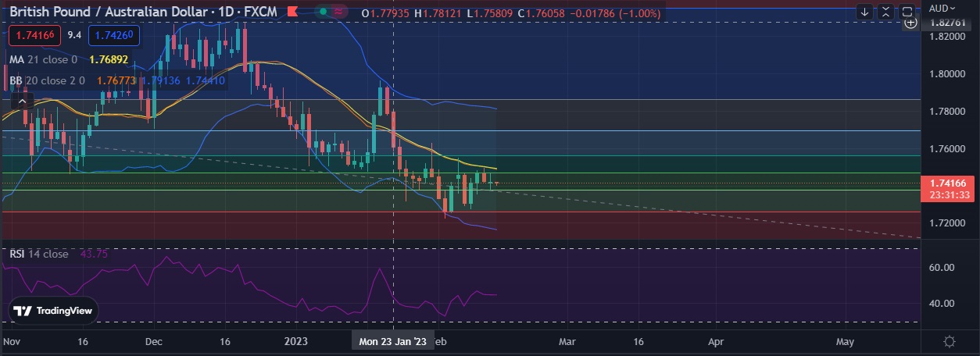Click the Mon 23 Jan '23 date marker
Viewport: 980px width, 356px height.
coord(392,342)
